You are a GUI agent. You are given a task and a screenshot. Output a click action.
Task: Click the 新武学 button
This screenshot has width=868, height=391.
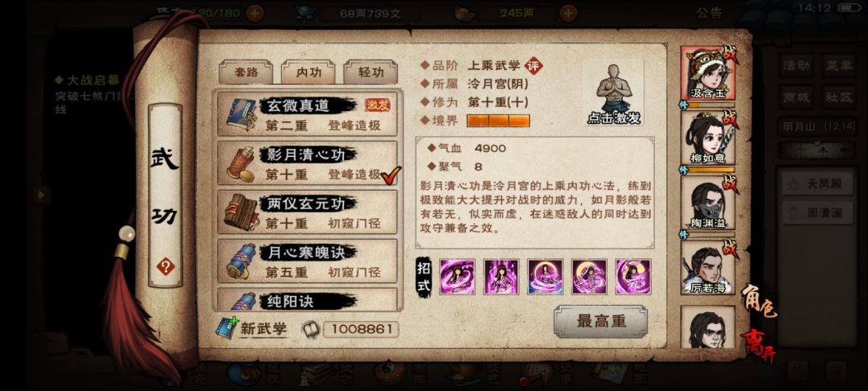click(252, 328)
